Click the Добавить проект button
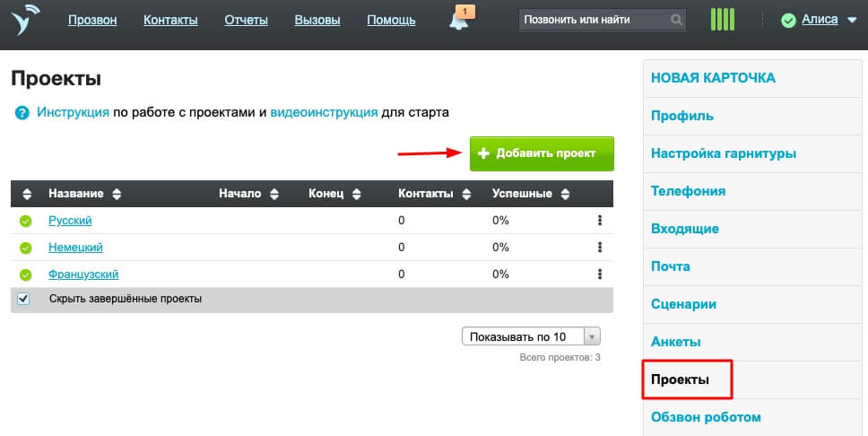The width and height of the screenshot is (868, 436). pyautogui.click(x=542, y=153)
